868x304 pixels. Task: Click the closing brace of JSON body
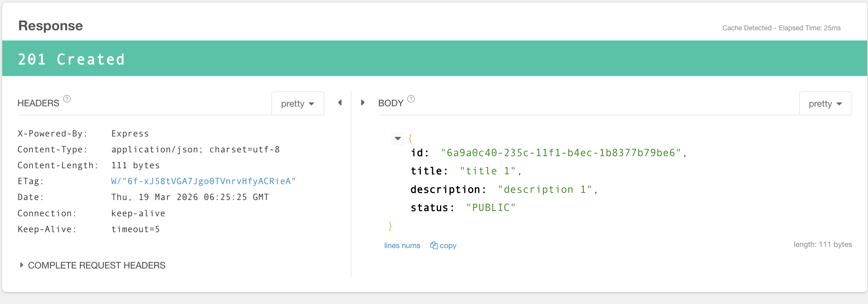(390, 226)
